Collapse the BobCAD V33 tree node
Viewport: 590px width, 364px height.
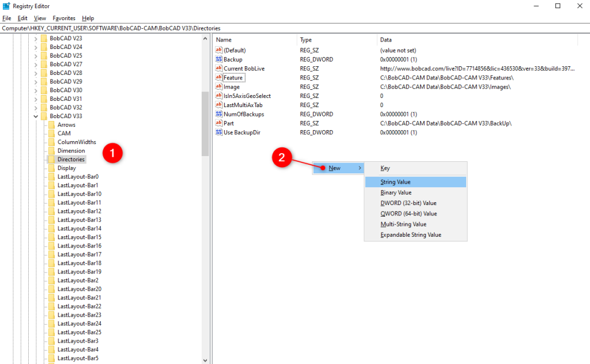click(35, 116)
